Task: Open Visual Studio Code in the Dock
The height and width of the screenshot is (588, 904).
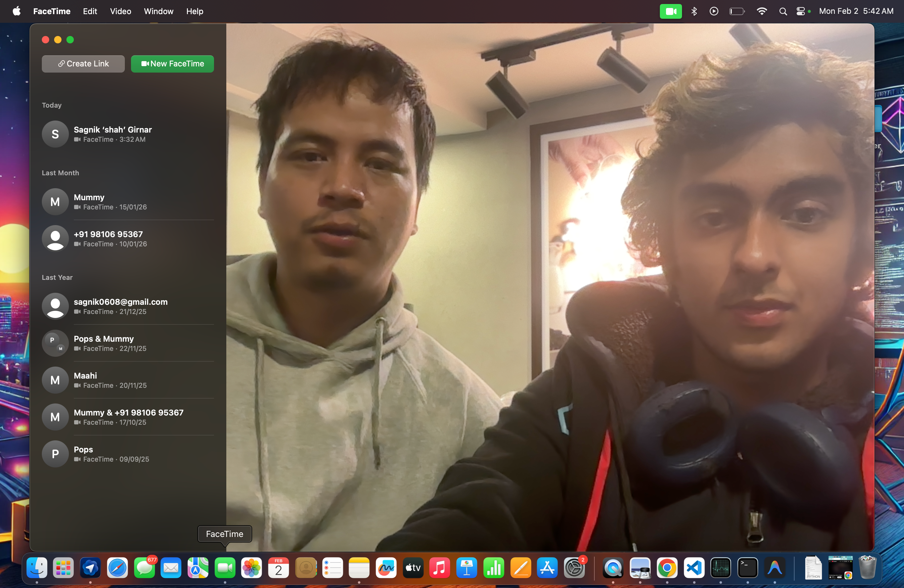Action: click(x=694, y=568)
